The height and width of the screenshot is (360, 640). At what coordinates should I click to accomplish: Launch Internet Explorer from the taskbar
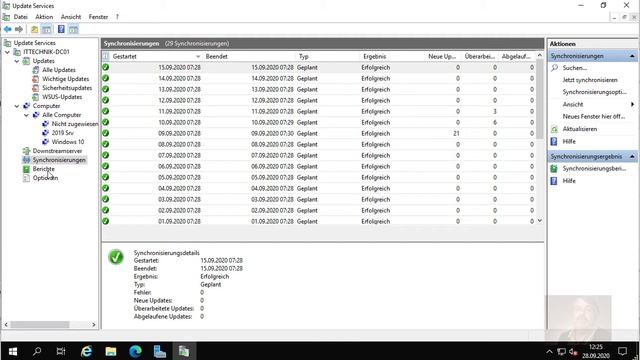point(86,351)
